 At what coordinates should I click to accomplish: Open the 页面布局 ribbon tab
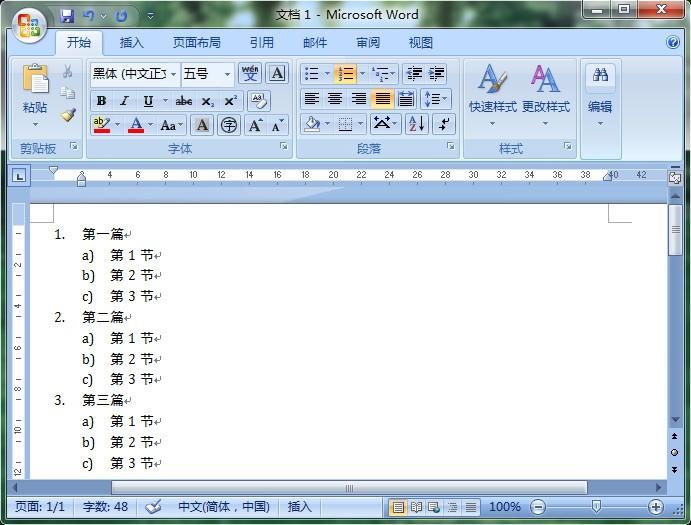point(196,43)
